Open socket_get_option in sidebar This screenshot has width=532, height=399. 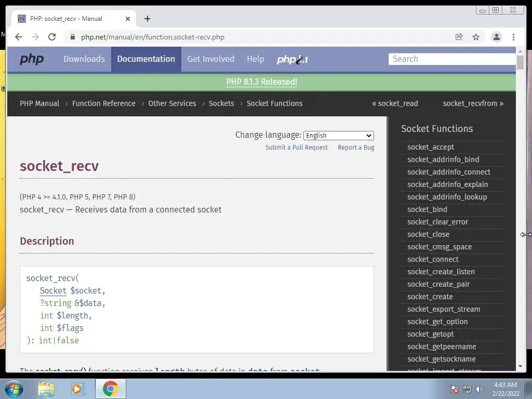437,322
